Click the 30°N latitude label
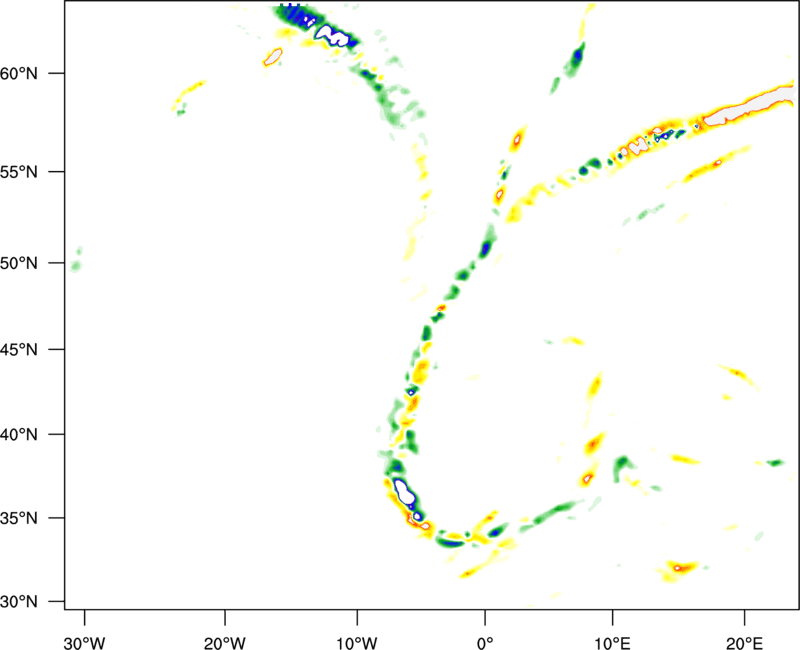This screenshot has width=800, height=650. click(19, 602)
